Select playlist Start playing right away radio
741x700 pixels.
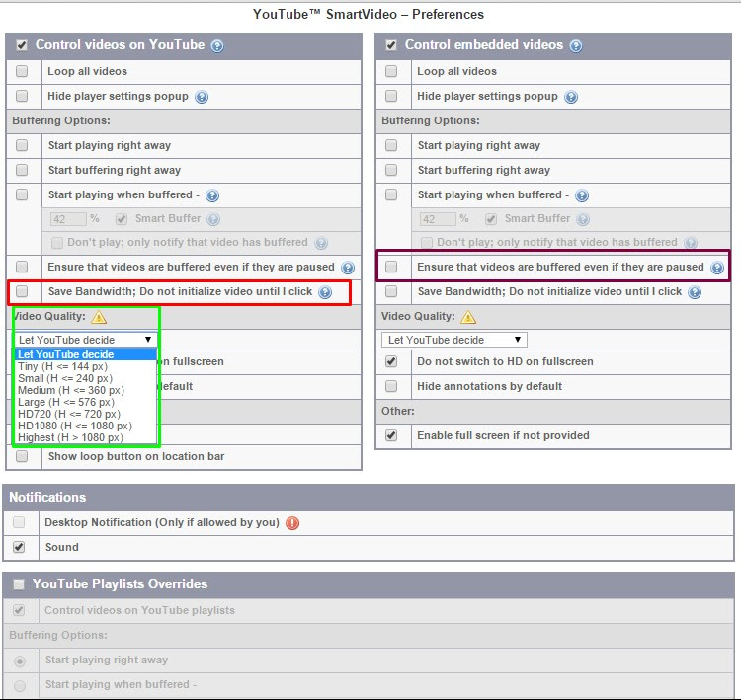(20, 661)
